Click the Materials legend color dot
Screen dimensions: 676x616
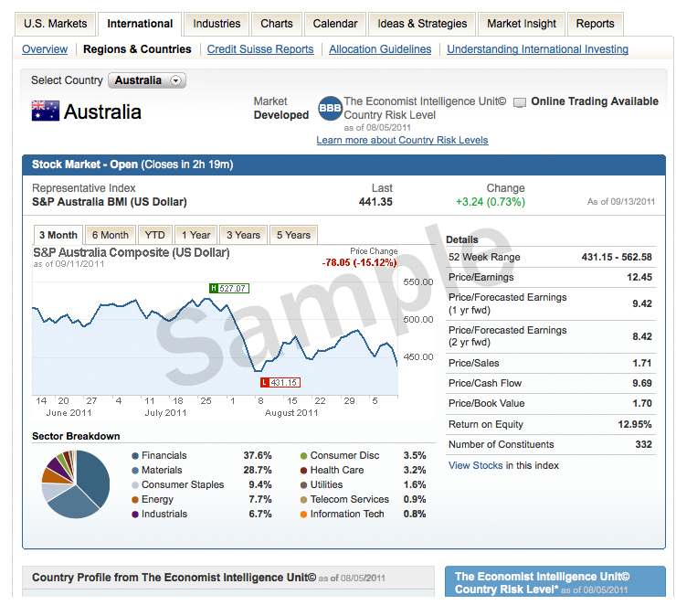tap(135, 471)
